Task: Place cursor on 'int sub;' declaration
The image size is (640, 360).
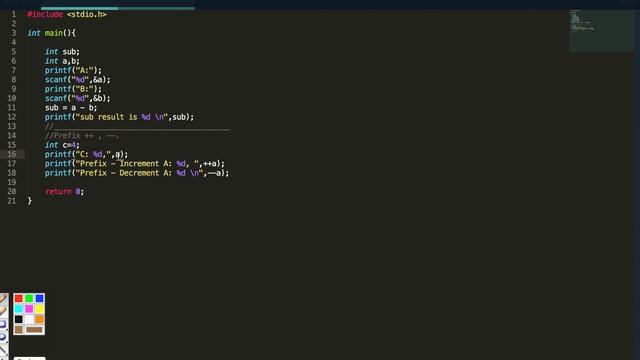Action: click(62, 52)
